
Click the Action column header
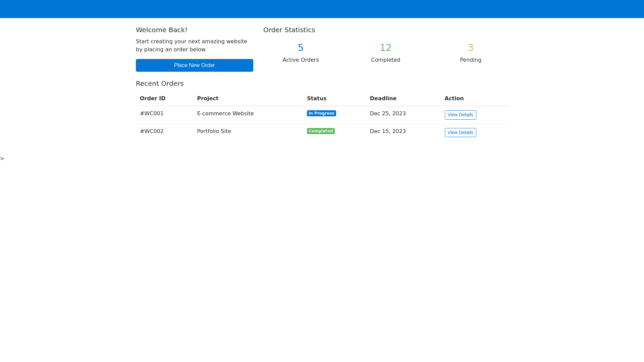point(454,99)
